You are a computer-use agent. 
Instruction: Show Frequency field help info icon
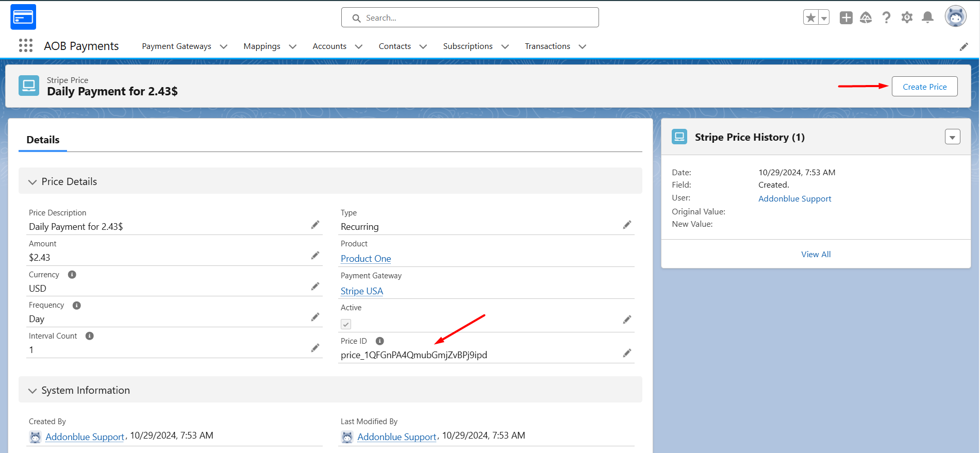pos(77,306)
